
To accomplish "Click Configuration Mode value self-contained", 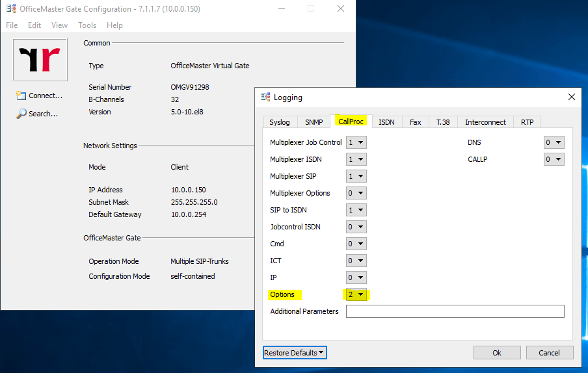I will pyautogui.click(x=193, y=276).
